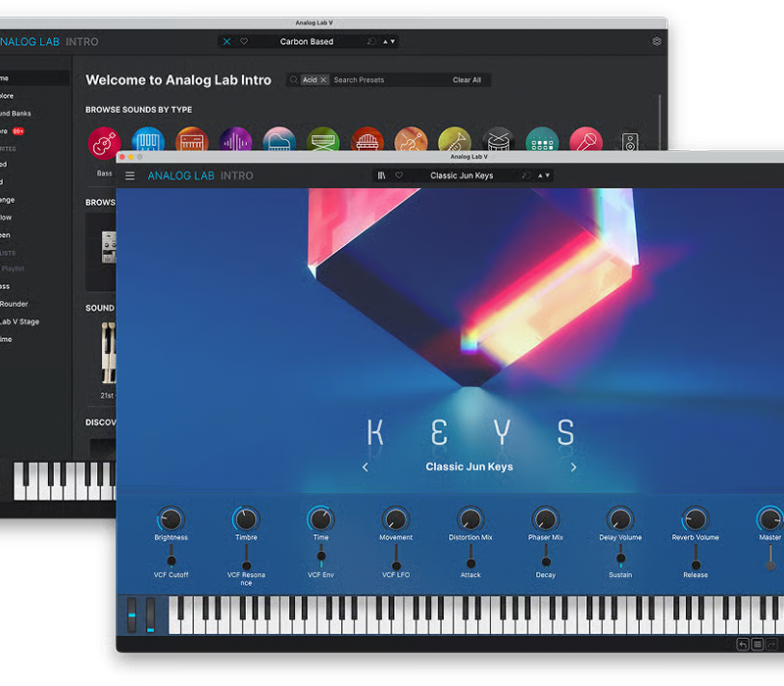Open Carbon Based preset name dropdown in back window
The image size is (784, 686).
(x=307, y=41)
